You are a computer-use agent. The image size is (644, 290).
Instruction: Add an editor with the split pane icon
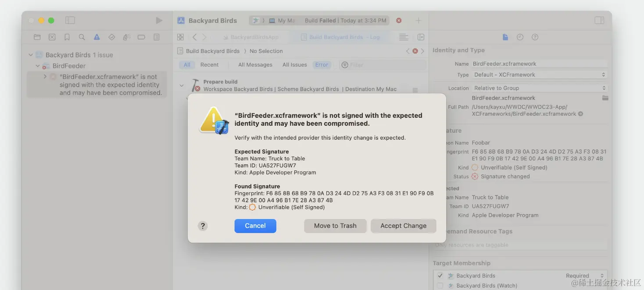421,37
